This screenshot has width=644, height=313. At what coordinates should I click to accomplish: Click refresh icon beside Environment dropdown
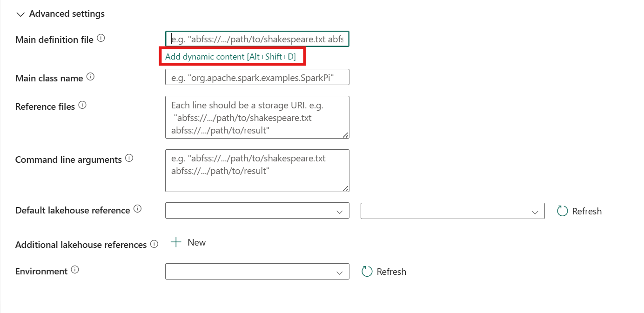click(x=367, y=272)
